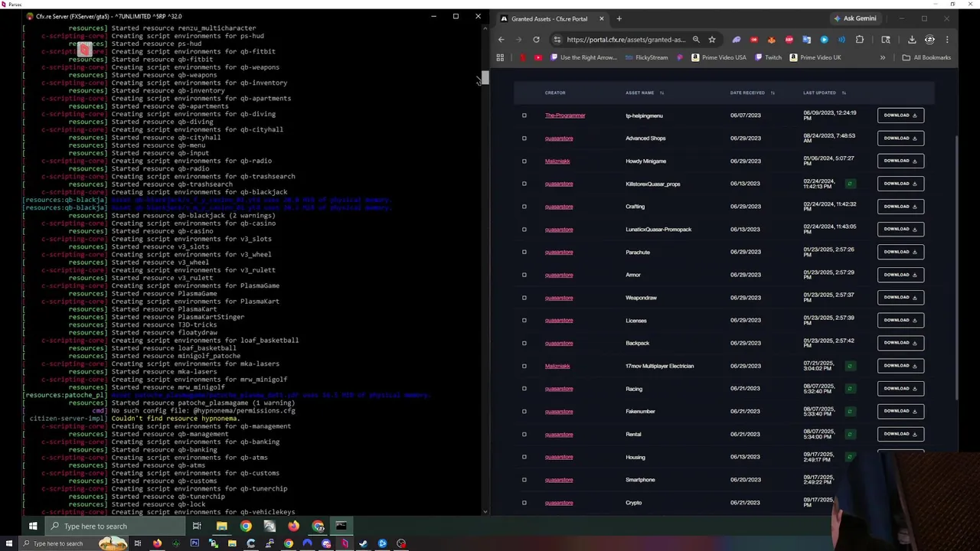Screen dimensions: 980x551
Task: Bookmark this page with the star
Action: 712,40
